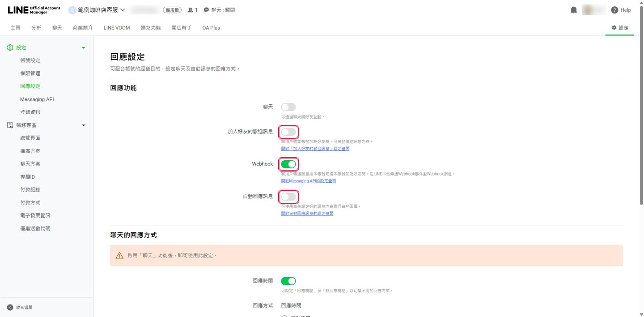Image resolution: width=644 pixels, height=317 pixels.
Task: Toggle the 自動回應訊息 switch
Action: click(x=288, y=196)
